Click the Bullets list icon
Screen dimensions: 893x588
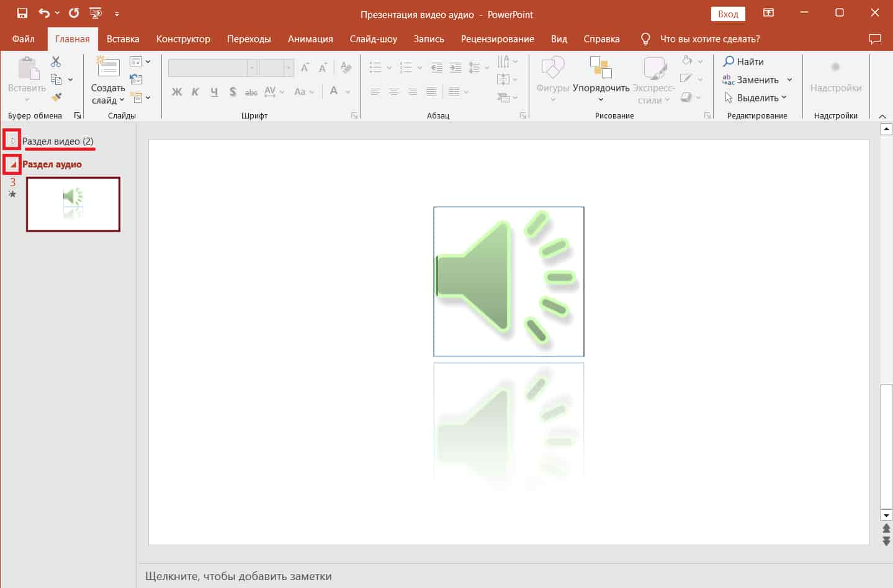375,67
